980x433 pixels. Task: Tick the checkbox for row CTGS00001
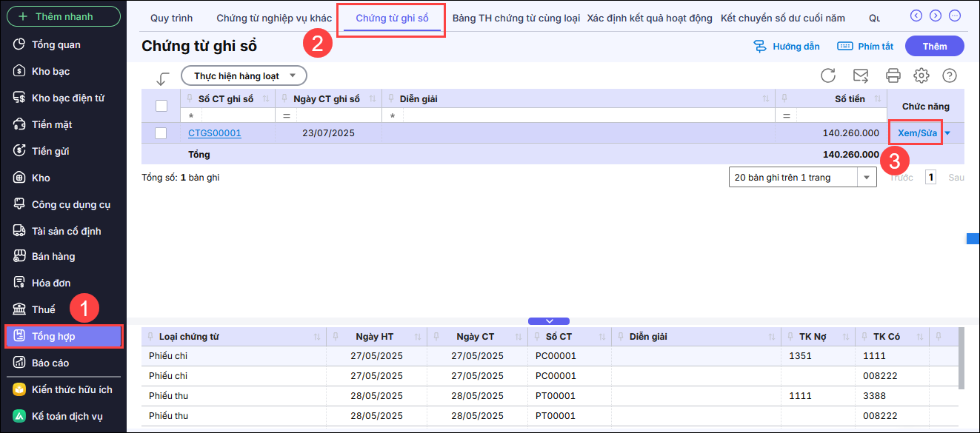tap(161, 133)
